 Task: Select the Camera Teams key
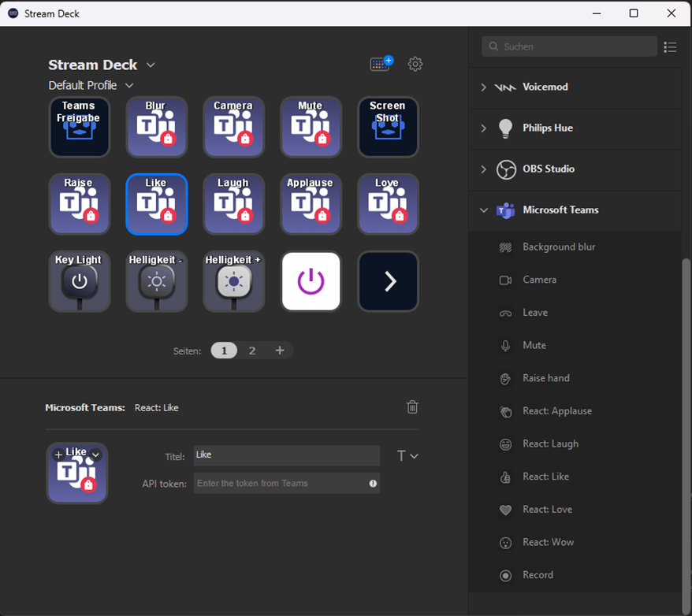tap(234, 127)
